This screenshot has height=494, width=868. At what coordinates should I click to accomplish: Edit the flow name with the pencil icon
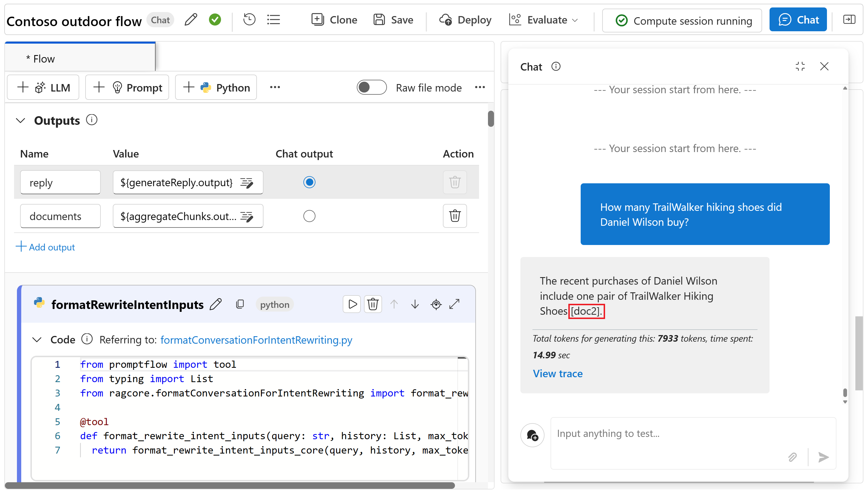[x=191, y=20]
